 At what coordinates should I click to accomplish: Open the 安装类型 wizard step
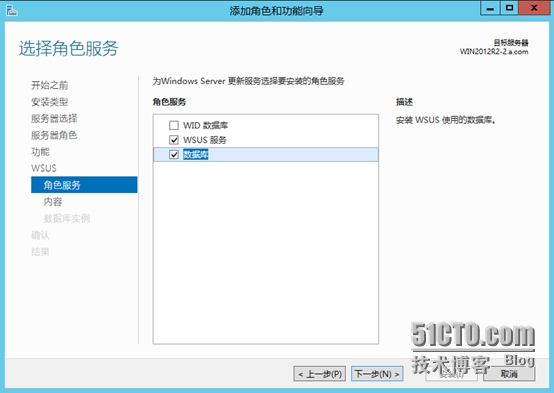49,102
